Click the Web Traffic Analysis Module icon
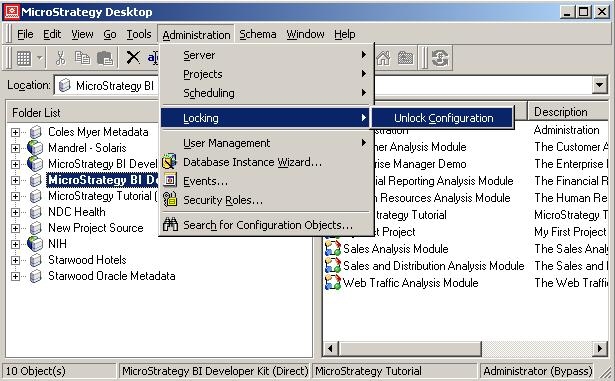The image size is (615, 381). (x=333, y=283)
